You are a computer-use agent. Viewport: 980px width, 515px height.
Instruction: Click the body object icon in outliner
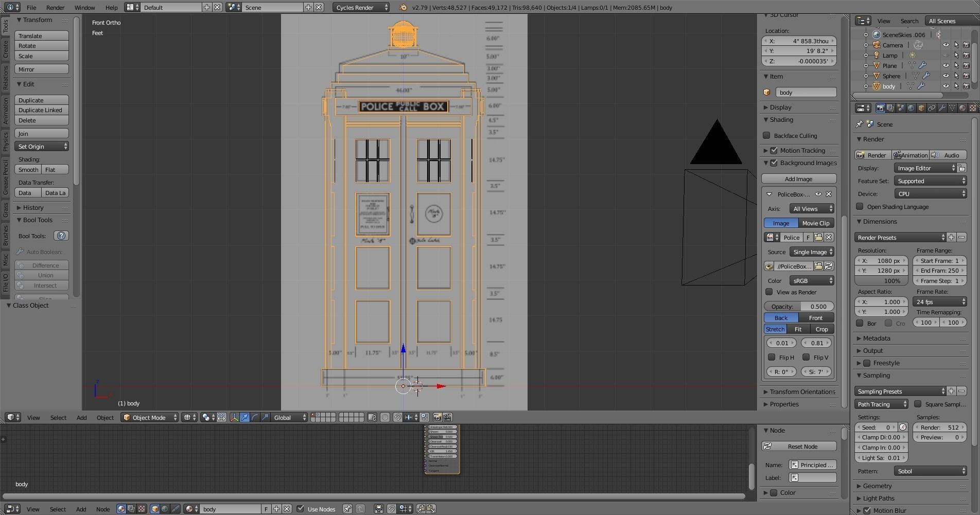pyautogui.click(x=877, y=86)
